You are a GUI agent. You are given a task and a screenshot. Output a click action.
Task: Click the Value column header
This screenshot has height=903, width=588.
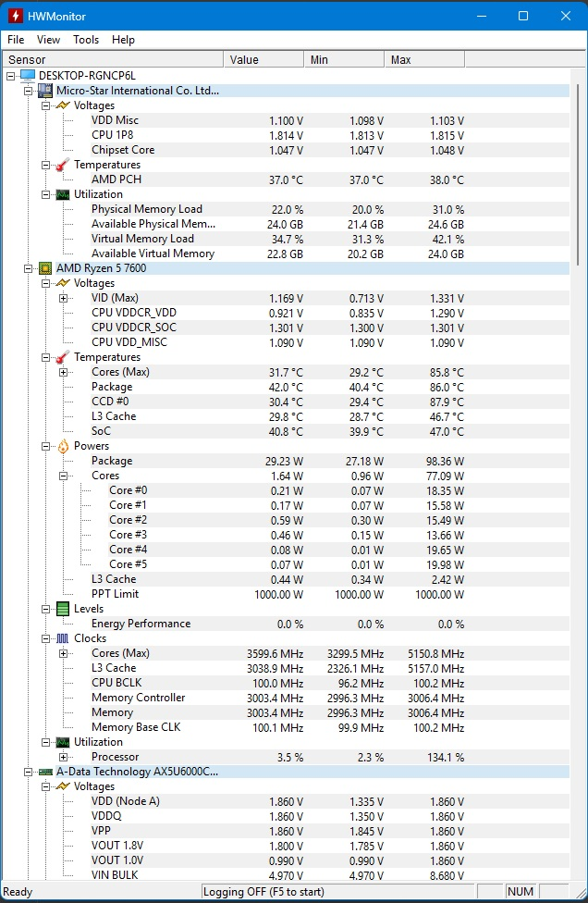(263, 59)
